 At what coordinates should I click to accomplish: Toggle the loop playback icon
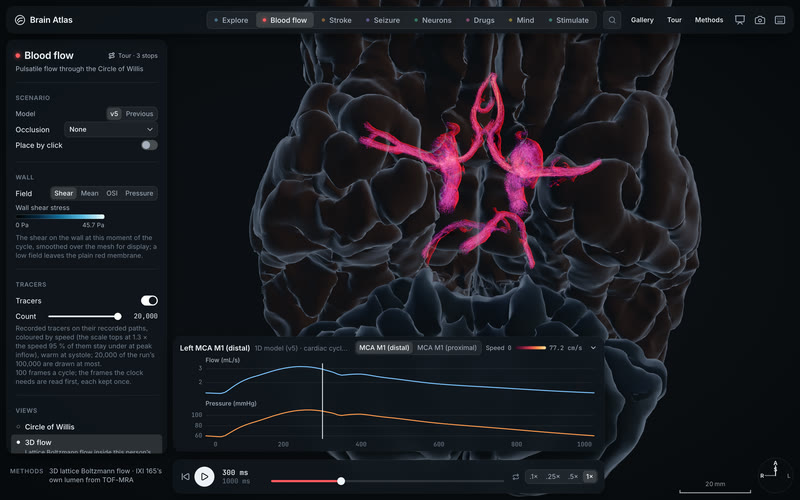click(x=515, y=477)
